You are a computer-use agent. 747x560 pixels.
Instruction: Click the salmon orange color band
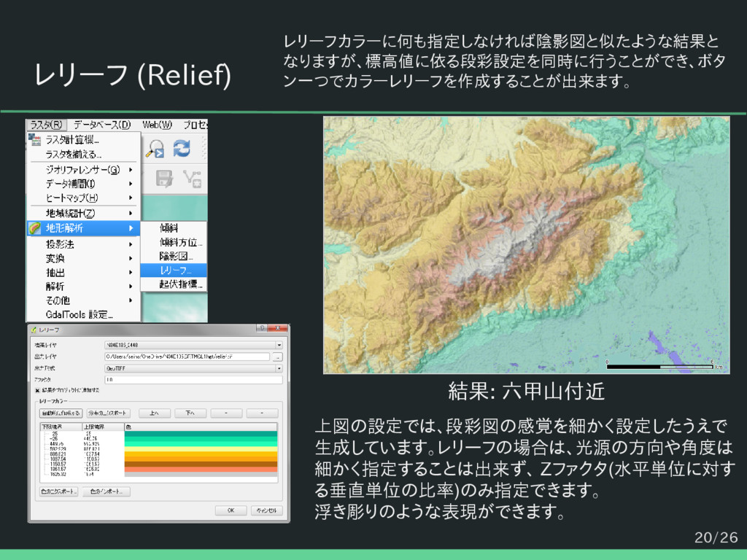tap(201, 470)
